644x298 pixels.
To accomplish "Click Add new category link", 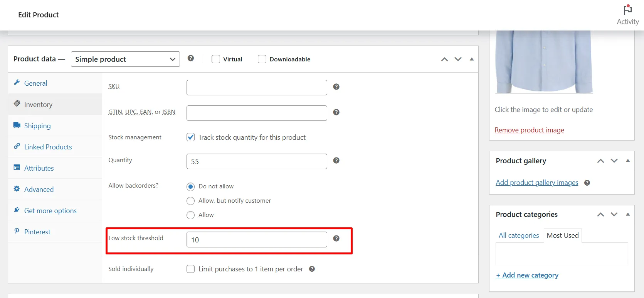I will (x=527, y=275).
